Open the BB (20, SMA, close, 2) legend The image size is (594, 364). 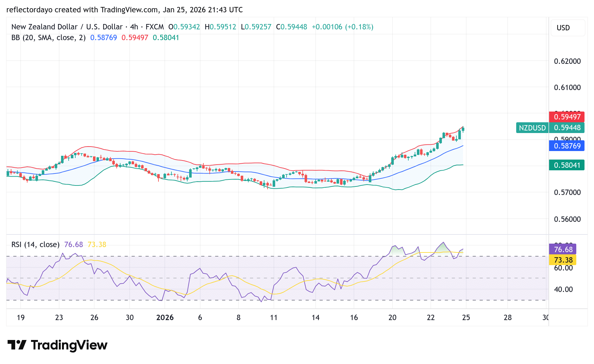pyautogui.click(x=48, y=38)
